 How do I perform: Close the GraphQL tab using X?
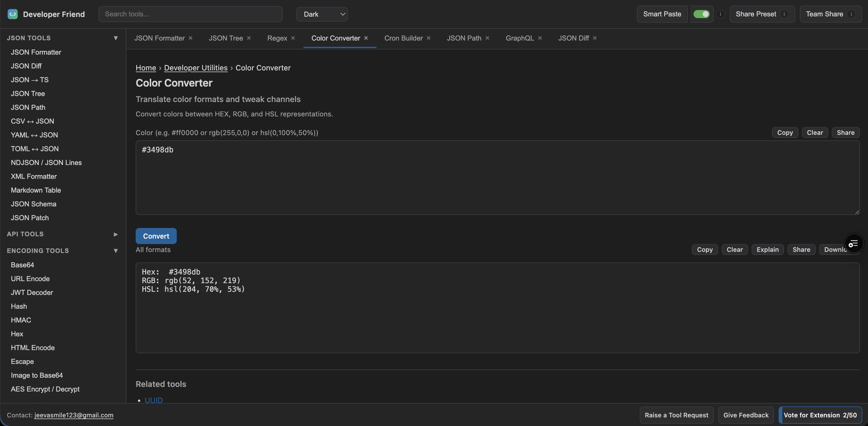point(540,38)
